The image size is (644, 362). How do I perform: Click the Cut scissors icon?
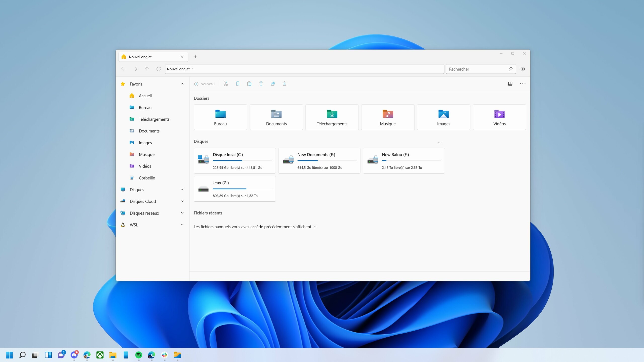click(x=226, y=84)
